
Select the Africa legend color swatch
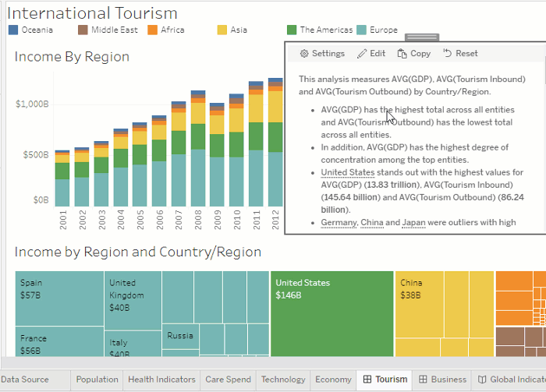[153, 30]
